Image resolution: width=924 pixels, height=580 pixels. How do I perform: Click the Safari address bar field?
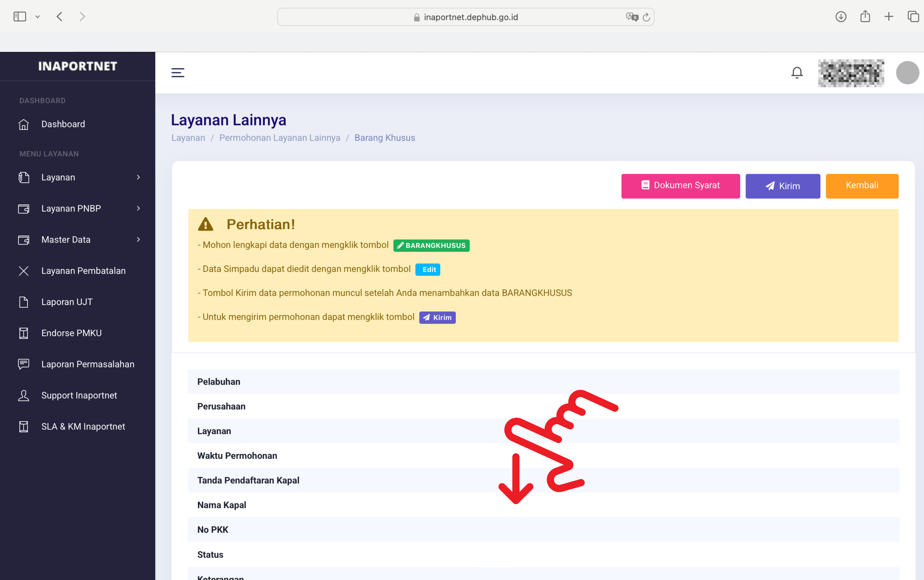[x=470, y=17]
